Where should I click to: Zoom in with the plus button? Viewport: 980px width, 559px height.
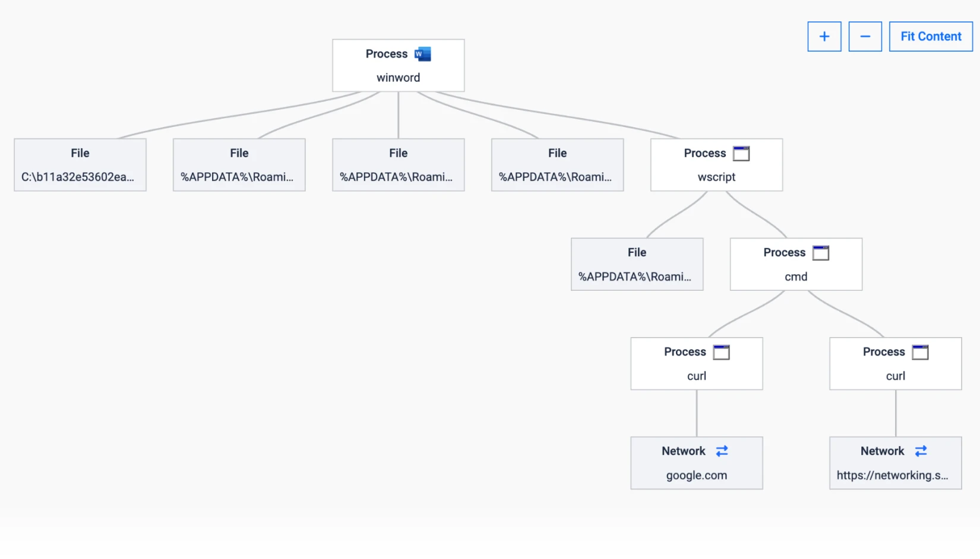[824, 37]
